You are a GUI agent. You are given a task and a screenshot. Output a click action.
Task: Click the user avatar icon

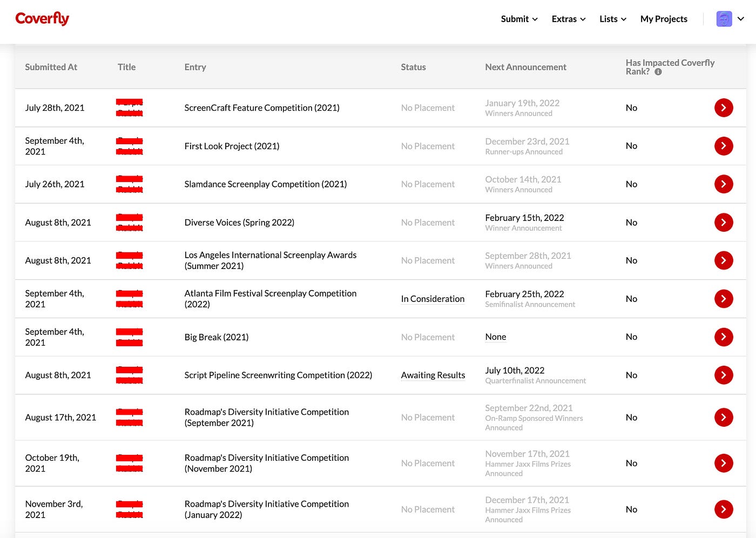click(x=724, y=19)
